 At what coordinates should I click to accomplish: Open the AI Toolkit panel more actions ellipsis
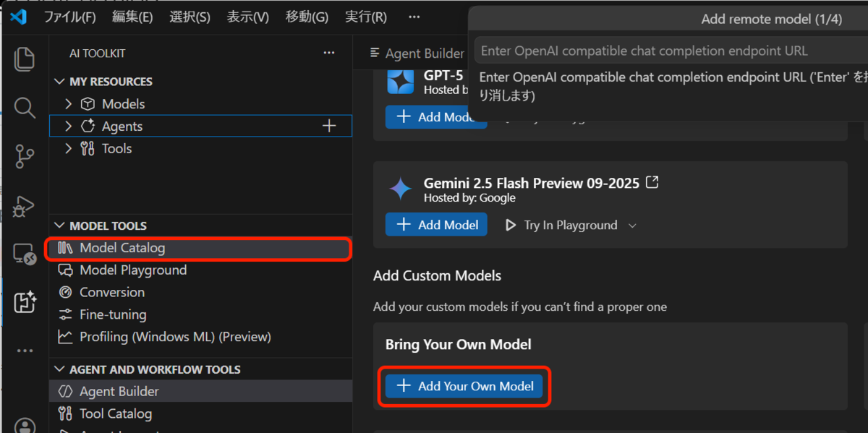click(x=329, y=53)
